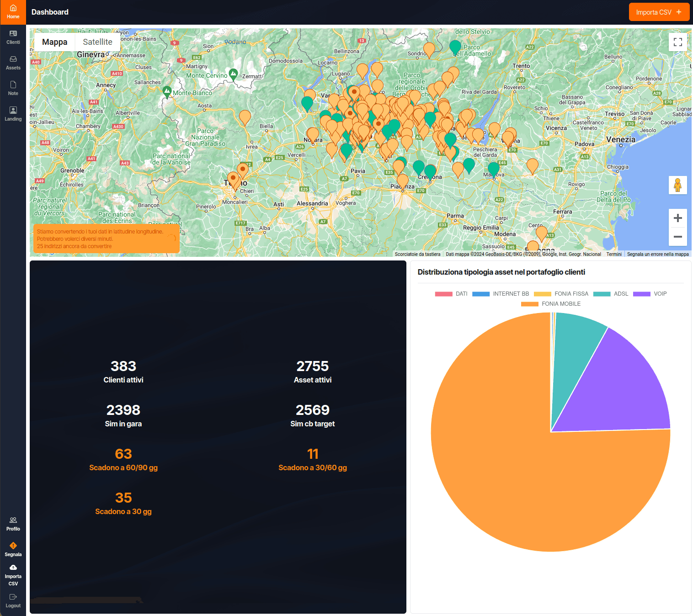This screenshot has height=616, width=693.
Task: Click the Street View pegman
Action: coord(677,185)
